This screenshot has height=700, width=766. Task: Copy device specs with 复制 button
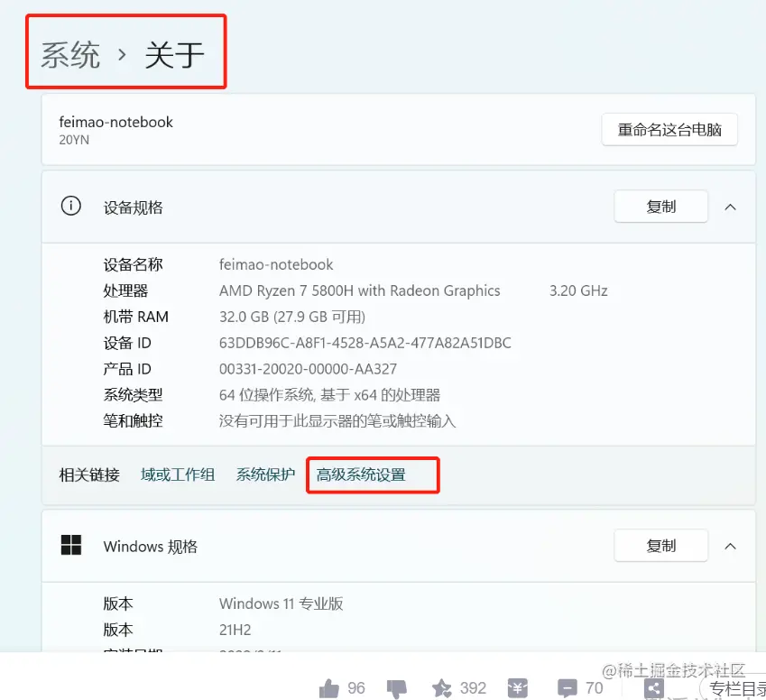click(660, 207)
